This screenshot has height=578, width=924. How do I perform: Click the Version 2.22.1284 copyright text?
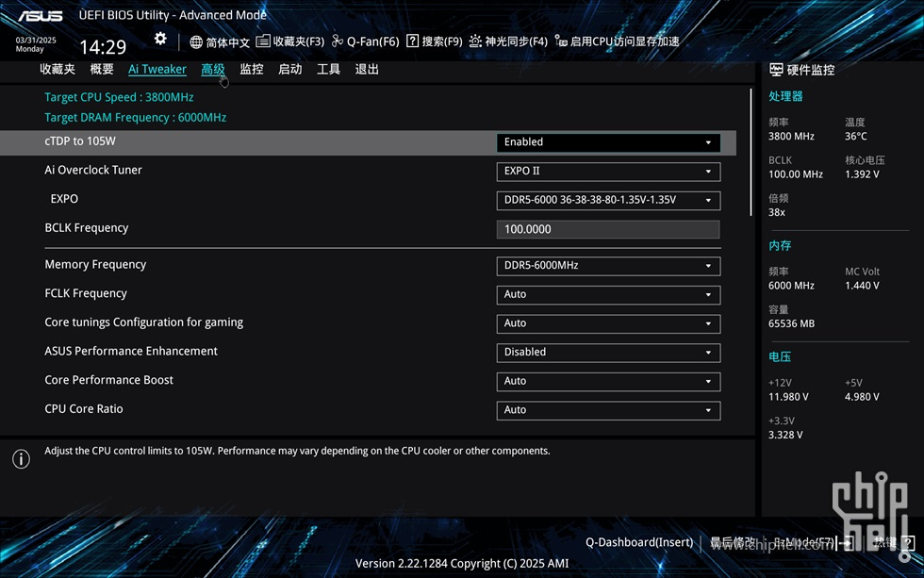(462, 563)
